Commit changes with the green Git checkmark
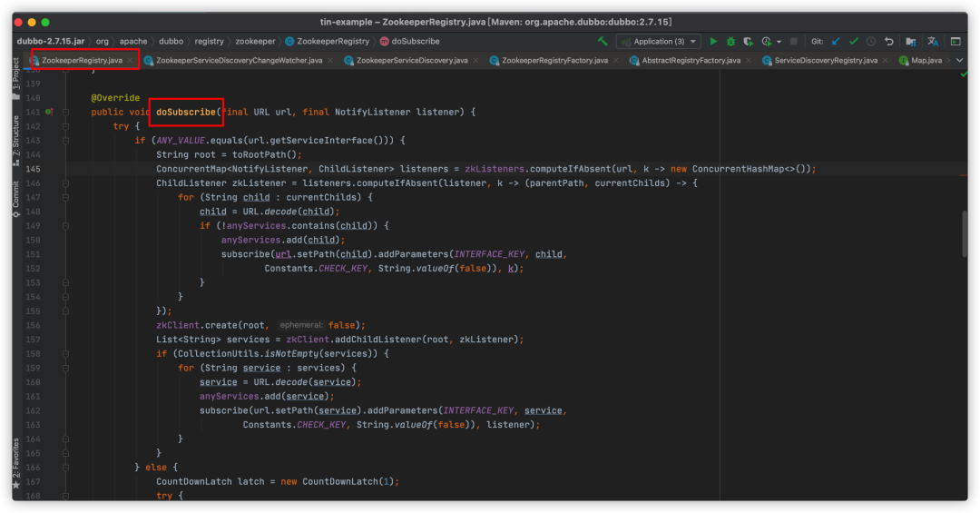 point(854,41)
